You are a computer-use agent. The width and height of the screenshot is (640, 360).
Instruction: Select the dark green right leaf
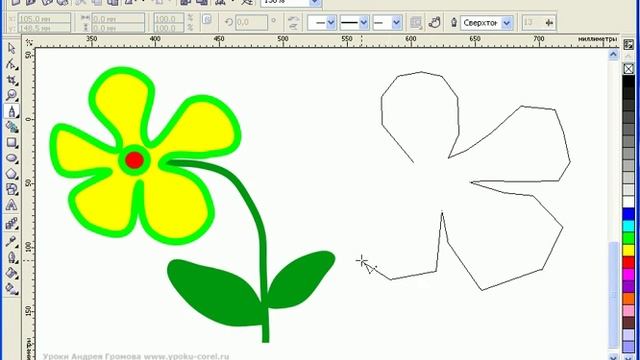tap(302, 280)
